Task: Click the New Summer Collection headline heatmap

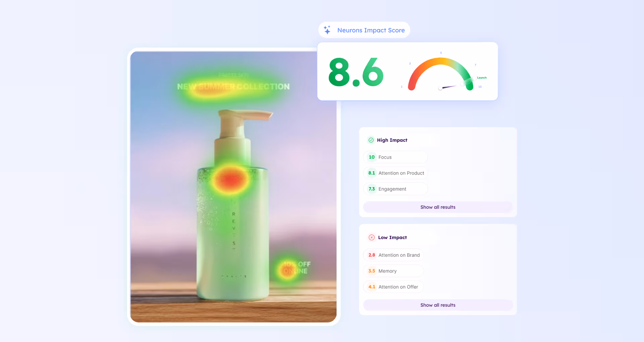Action: 233,87
